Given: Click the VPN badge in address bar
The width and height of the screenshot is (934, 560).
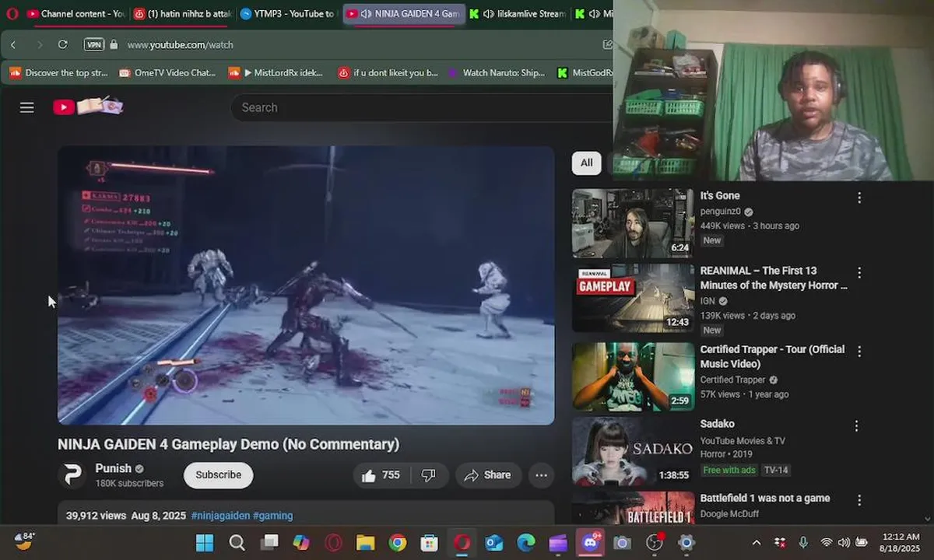Looking at the screenshot, I should [93, 44].
